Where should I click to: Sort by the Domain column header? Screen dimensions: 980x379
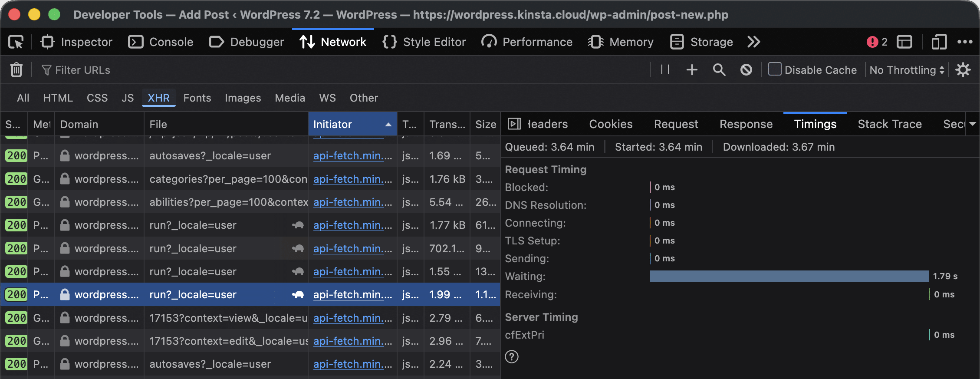(99, 124)
